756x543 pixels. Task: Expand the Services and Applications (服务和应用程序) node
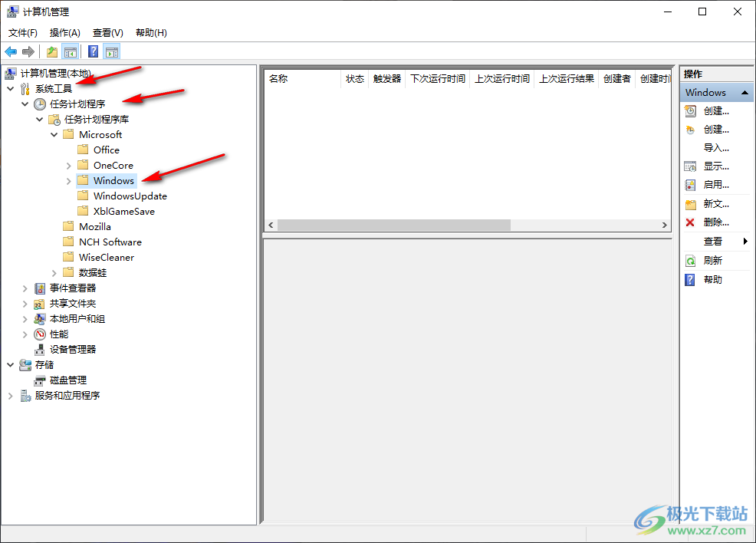point(11,396)
